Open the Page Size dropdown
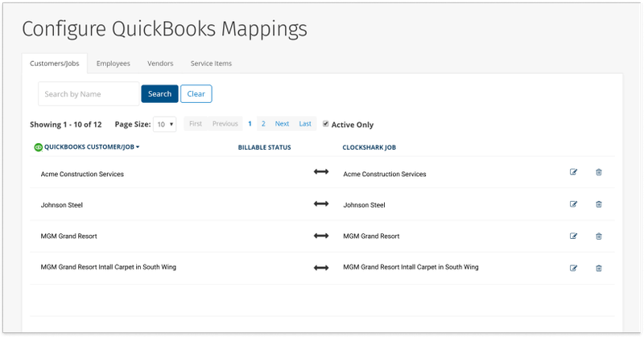Screen dimensions: 644x337 point(165,125)
